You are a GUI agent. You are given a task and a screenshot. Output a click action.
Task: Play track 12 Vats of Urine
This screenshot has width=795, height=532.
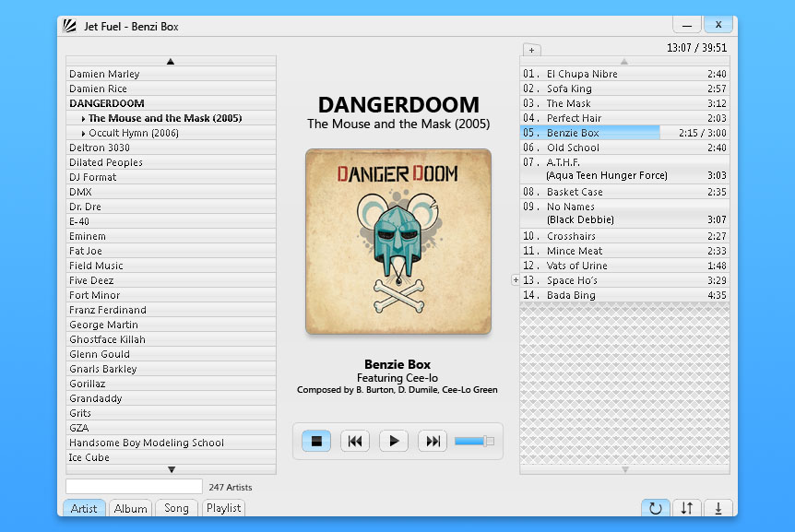[624, 266]
